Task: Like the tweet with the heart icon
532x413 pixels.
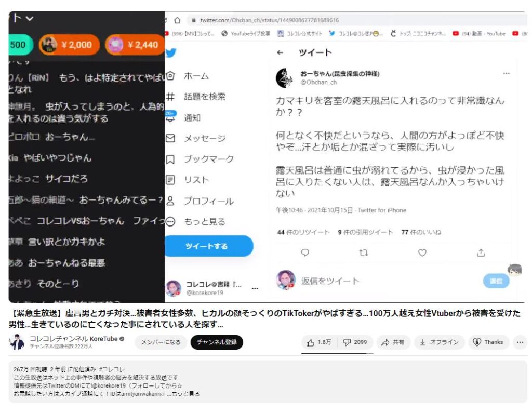Action: tap(421, 252)
